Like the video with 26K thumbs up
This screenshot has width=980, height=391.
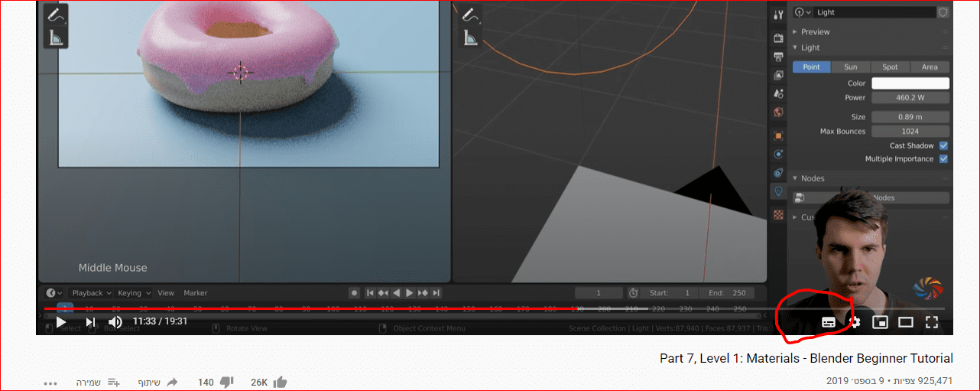(280, 382)
